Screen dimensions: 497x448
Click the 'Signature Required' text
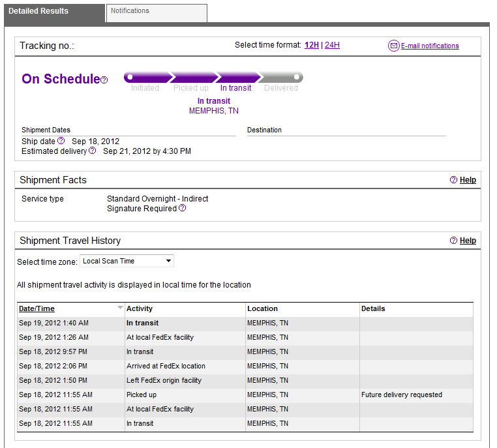(x=142, y=209)
